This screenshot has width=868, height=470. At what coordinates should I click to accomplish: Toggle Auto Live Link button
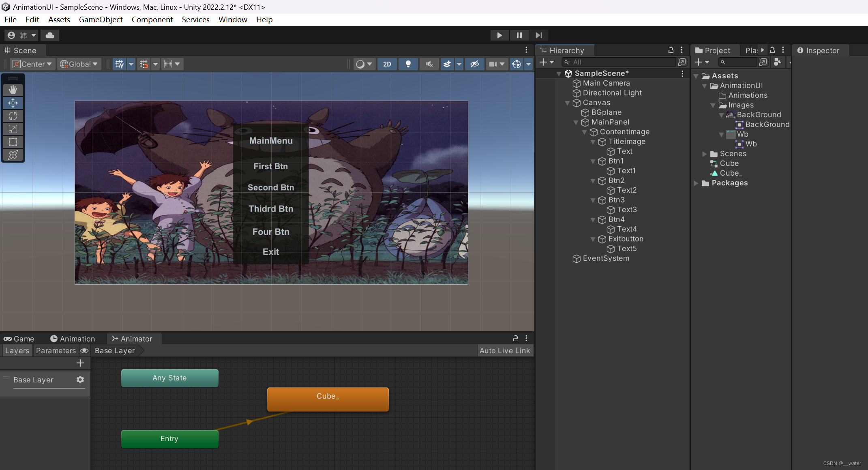pyautogui.click(x=505, y=351)
